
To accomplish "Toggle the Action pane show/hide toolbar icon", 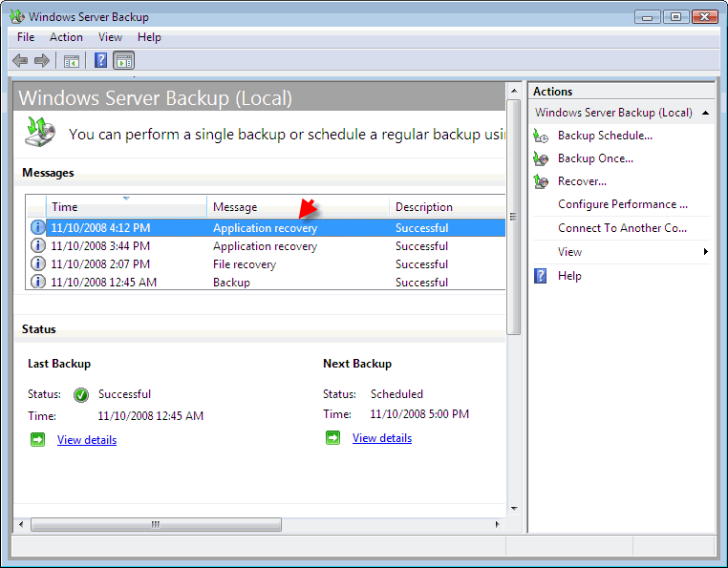I will 124,60.
